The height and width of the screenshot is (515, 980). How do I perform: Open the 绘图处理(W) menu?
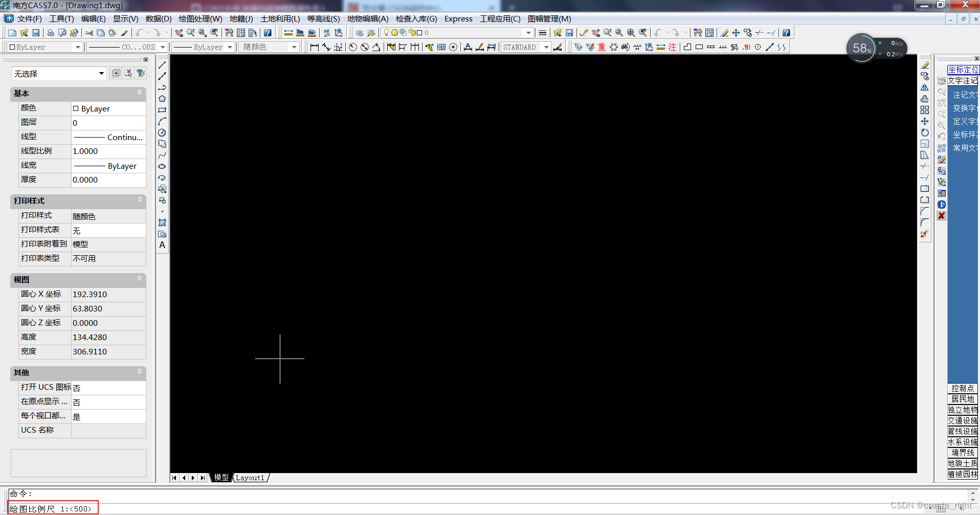tap(201, 19)
